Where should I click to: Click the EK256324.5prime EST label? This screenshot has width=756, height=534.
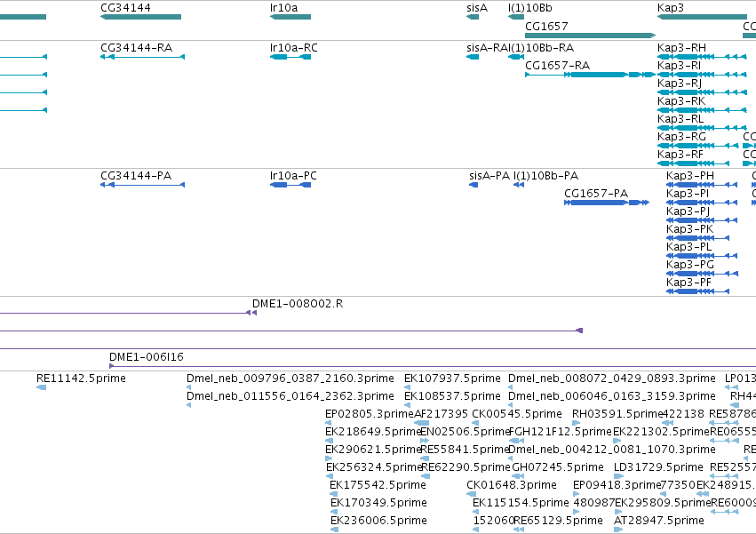pos(374,467)
